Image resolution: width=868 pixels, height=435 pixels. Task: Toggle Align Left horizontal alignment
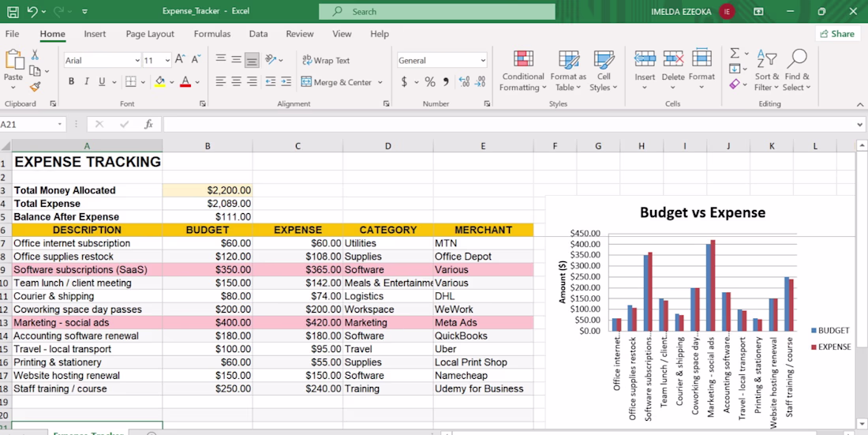click(x=221, y=81)
